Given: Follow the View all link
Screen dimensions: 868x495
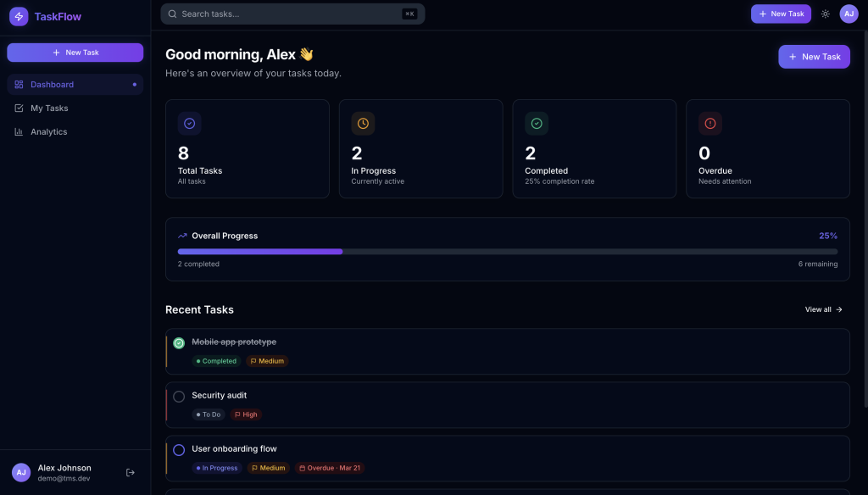Looking at the screenshot, I should pos(823,309).
